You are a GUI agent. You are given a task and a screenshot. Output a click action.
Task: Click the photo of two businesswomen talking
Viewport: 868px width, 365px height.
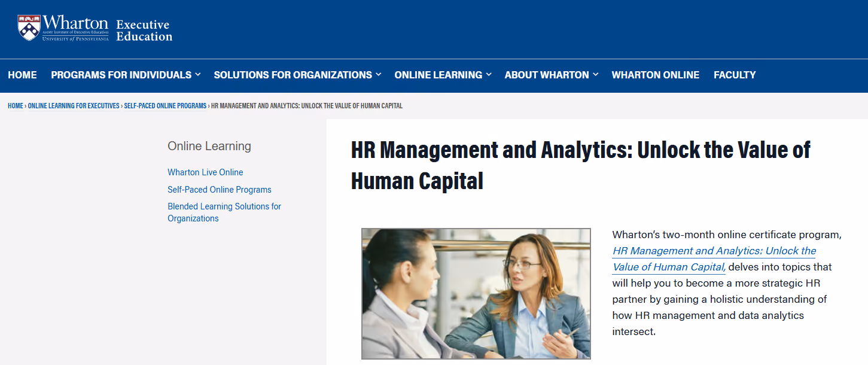coord(476,294)
